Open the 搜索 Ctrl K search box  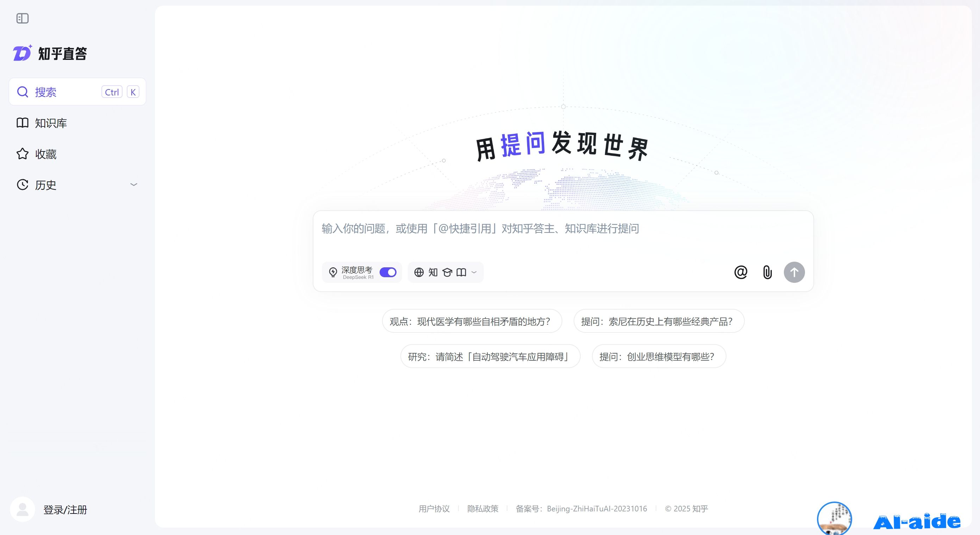[77, 92]
